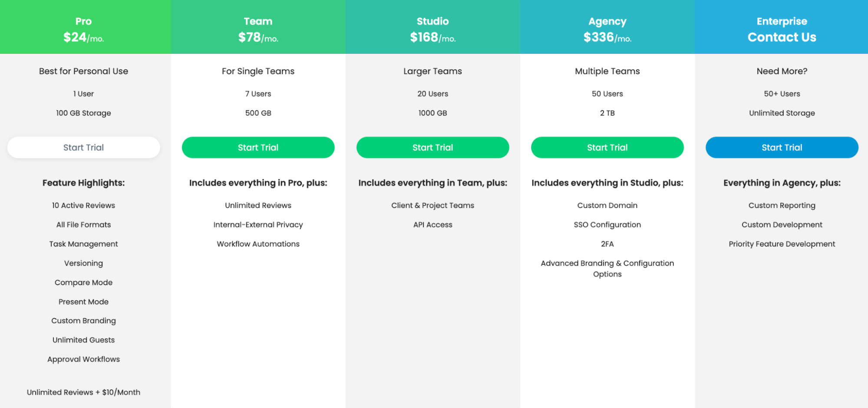This screenshot has width=868, height=408.
Task: Click the Feature Highlights heading
Action: click(83, 182)
